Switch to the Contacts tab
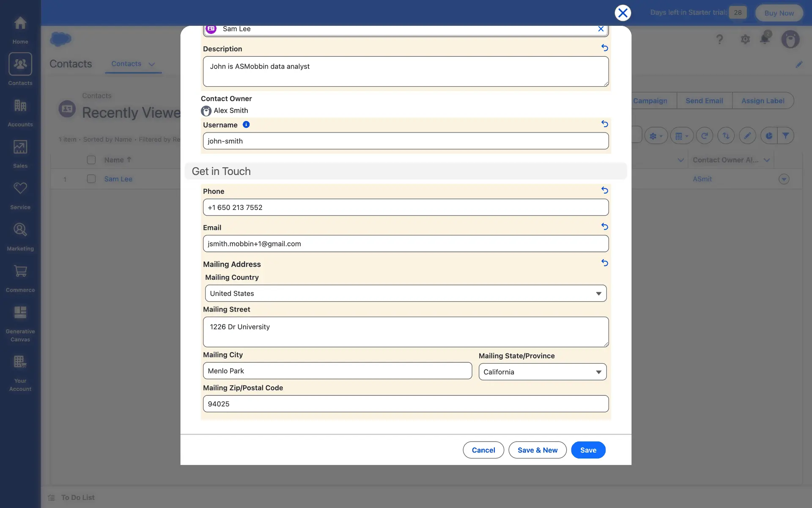This screenshot has width=812, height=508. click(126, 64)
